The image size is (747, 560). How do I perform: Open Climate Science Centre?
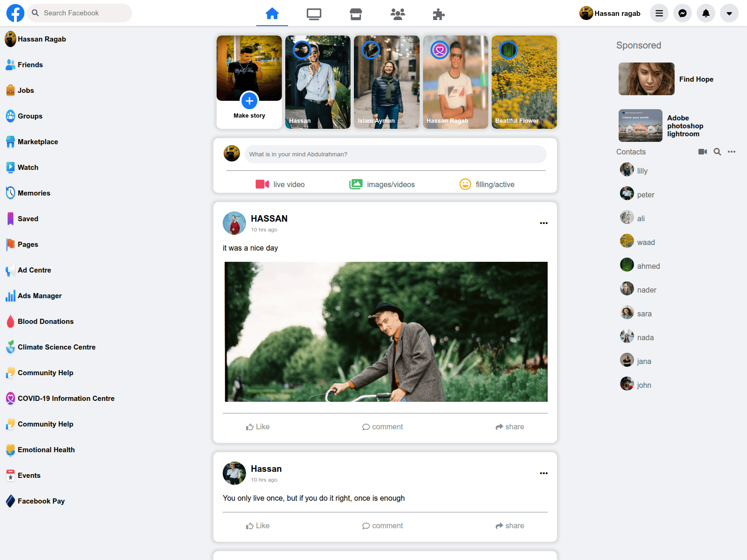tap(50, 347)
